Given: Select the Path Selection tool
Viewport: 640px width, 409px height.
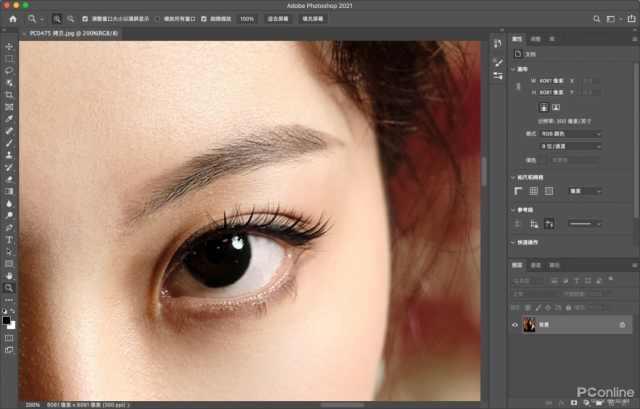Looking at the screenshot, I should coord(9,252).
